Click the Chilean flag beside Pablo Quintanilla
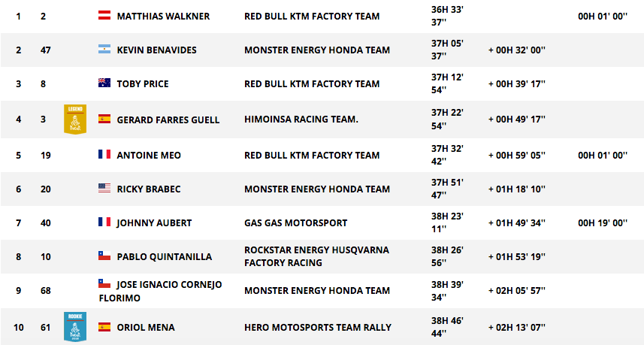This screenshot has width=644, height=345. [104, 256]
